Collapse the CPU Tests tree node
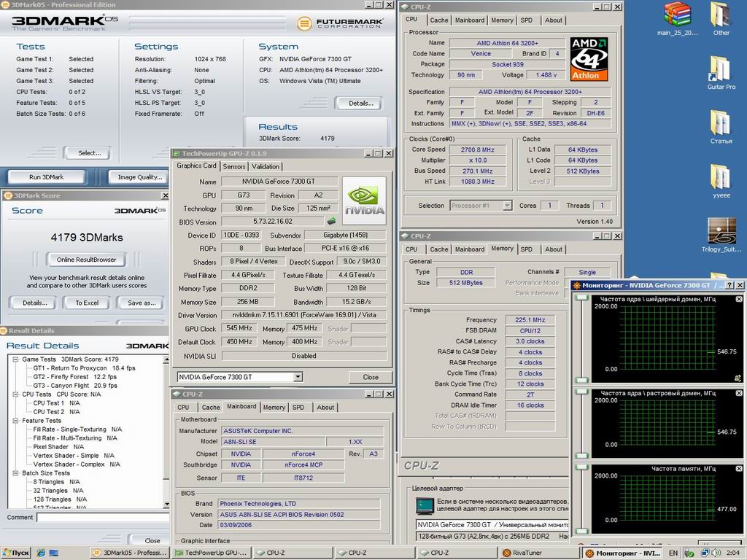747x560 pixels. coord(16,394)
